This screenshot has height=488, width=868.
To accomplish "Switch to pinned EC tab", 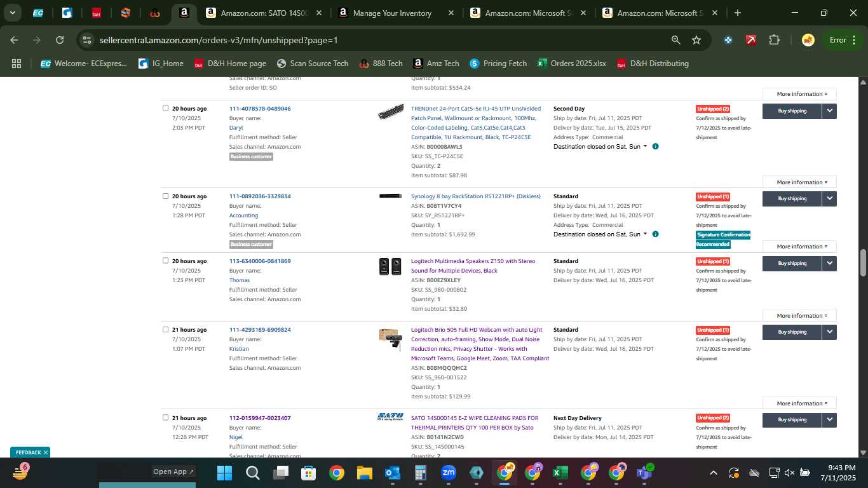I will (x=37, y=13).
